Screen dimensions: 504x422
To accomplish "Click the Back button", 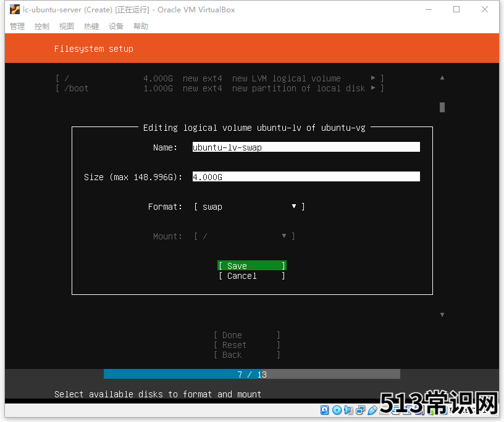I will click(247, 355).
